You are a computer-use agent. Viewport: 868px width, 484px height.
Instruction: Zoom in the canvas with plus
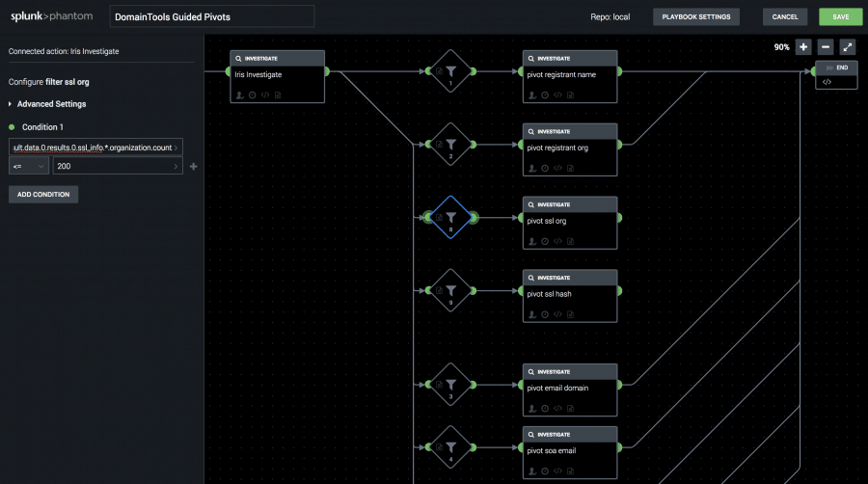tap(803, 47)
